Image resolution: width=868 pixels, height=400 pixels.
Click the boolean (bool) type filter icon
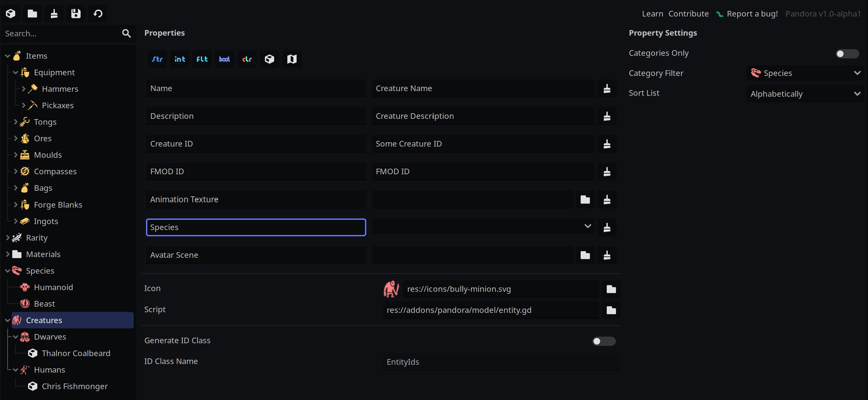pyautogui.click(x=224, y=59)
